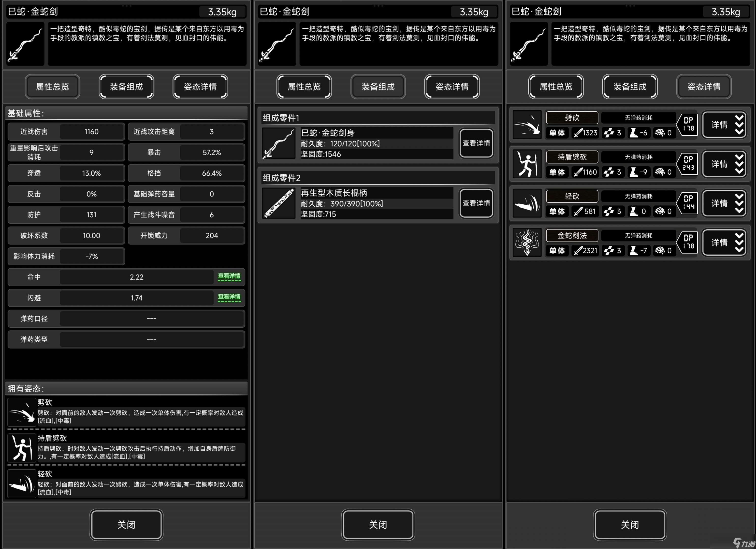Open 查看详情 link beside 闪避
The width and height of the screenshot is (756, 549).
point(229,297)
